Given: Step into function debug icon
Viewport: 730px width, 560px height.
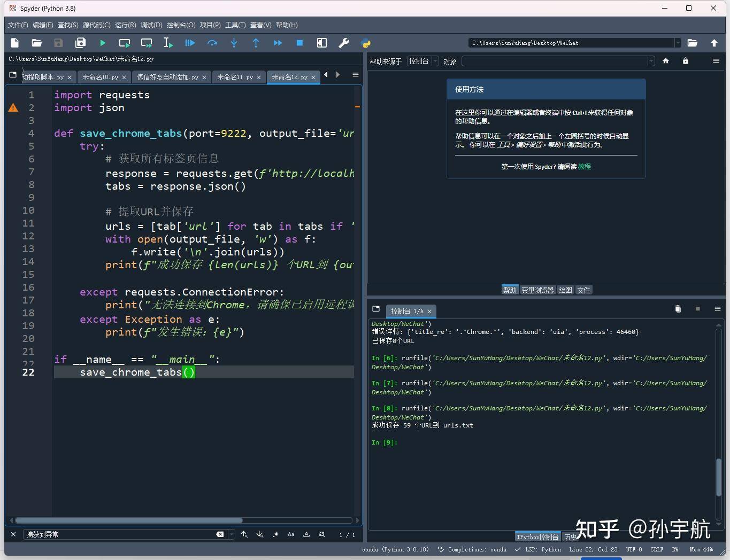Looking at the screenshot, I should 234,43.
